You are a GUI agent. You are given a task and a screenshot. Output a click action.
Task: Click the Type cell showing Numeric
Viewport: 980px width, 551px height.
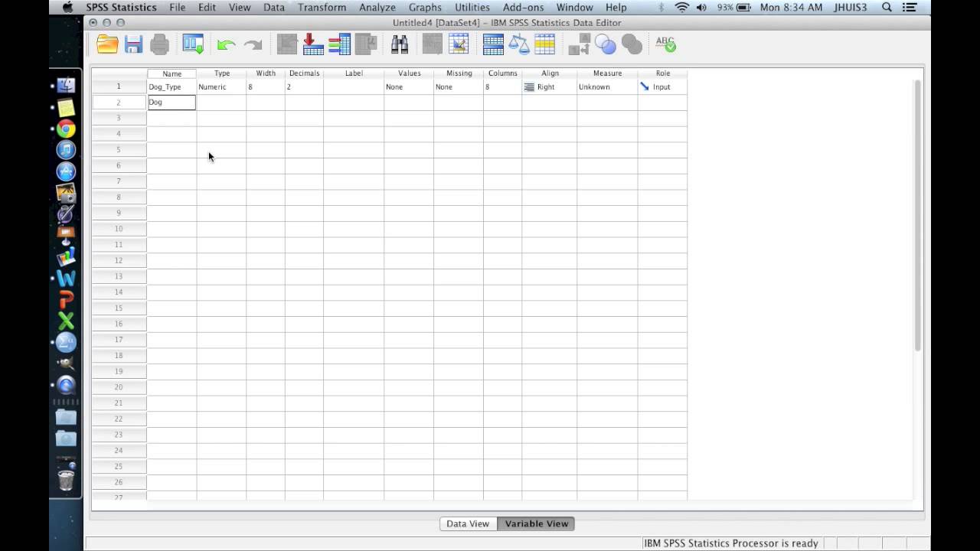[x=221, y=86]
